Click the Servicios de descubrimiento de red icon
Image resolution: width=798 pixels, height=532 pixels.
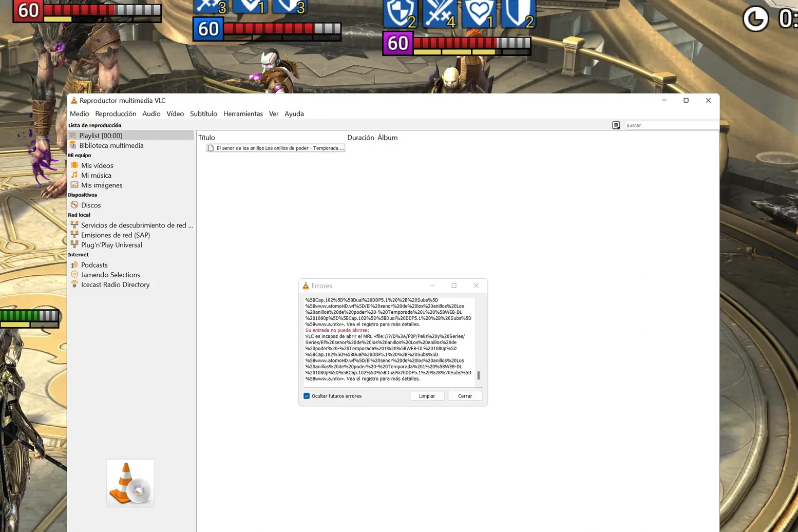pyautogui.click(x=74, y=225)
